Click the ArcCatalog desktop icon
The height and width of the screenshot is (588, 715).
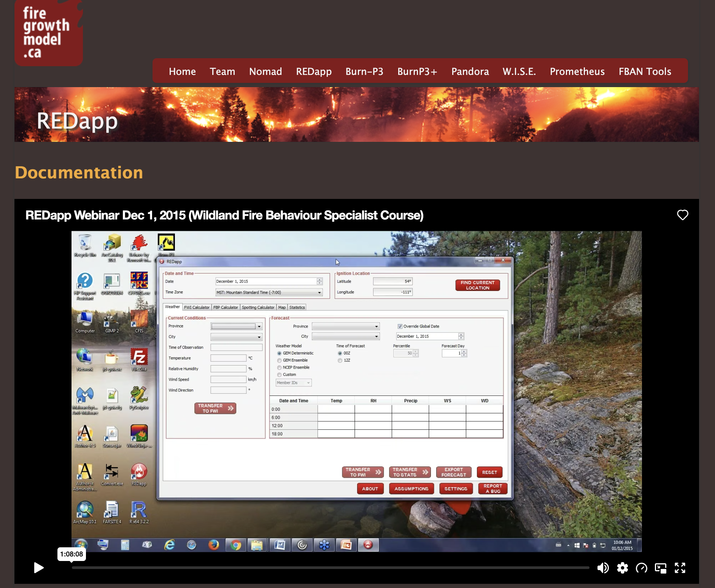pos(112,248)
